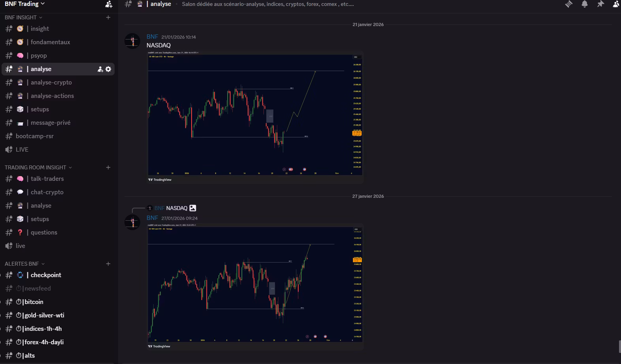
Task: Toggle the member list icon
Action: pos(616,4)
